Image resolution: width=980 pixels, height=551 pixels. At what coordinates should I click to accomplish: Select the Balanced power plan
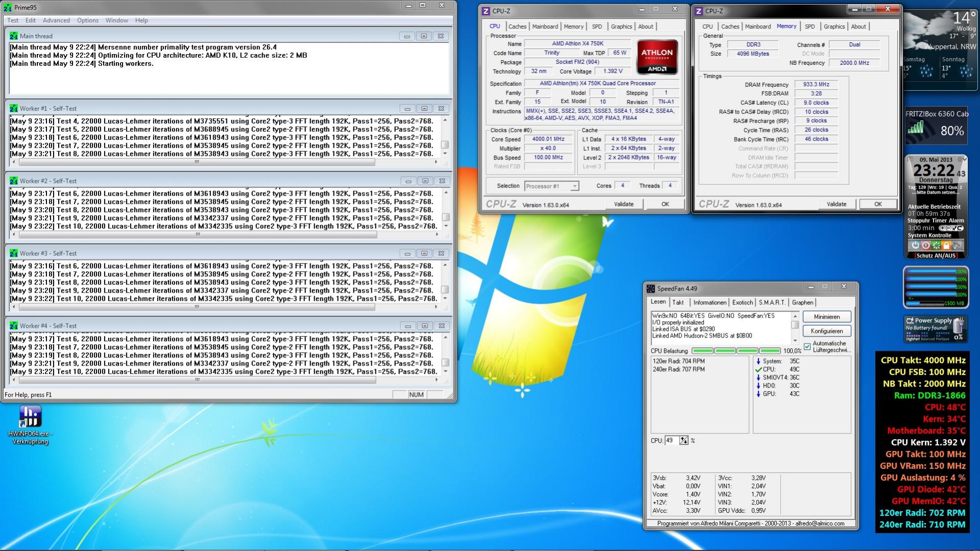928,339
